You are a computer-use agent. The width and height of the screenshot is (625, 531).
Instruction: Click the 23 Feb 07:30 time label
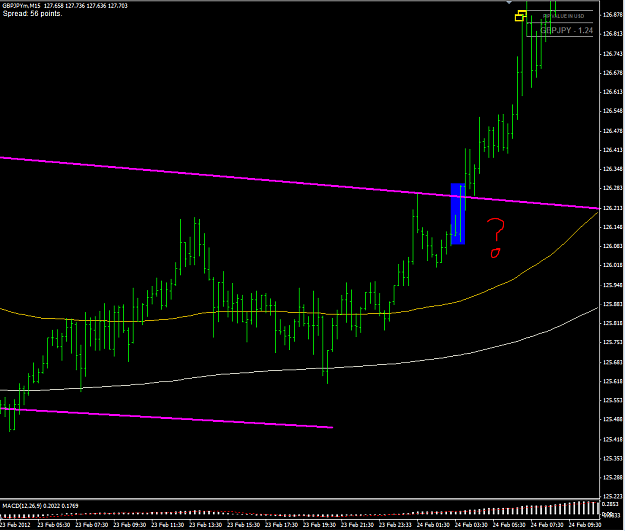pos(92,525)
